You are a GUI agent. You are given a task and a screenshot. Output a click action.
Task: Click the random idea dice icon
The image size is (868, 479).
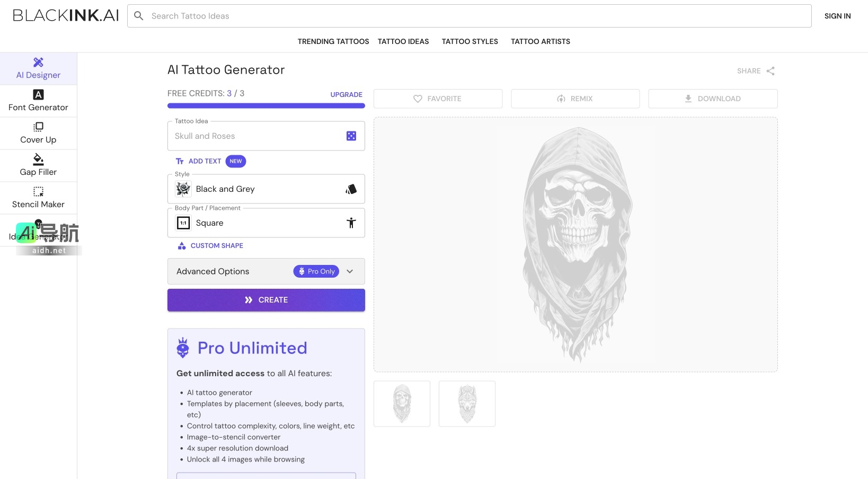pos(351,136)
